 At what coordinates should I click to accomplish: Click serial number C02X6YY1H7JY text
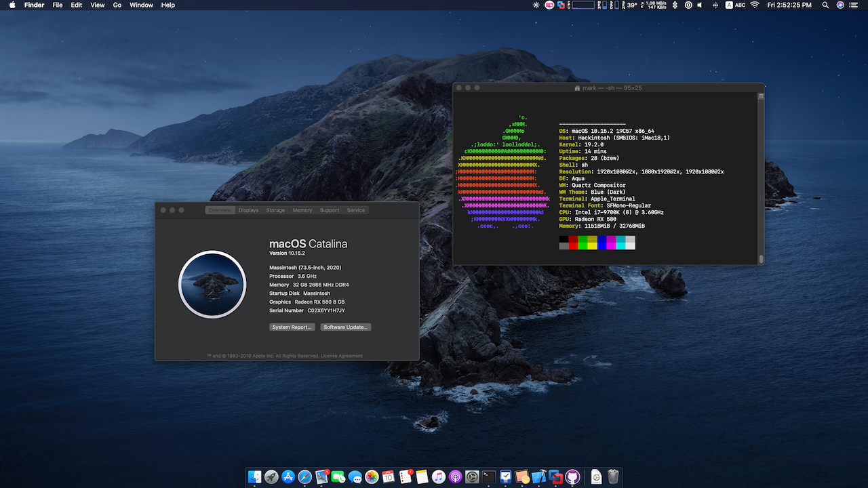tap(326, 310)
